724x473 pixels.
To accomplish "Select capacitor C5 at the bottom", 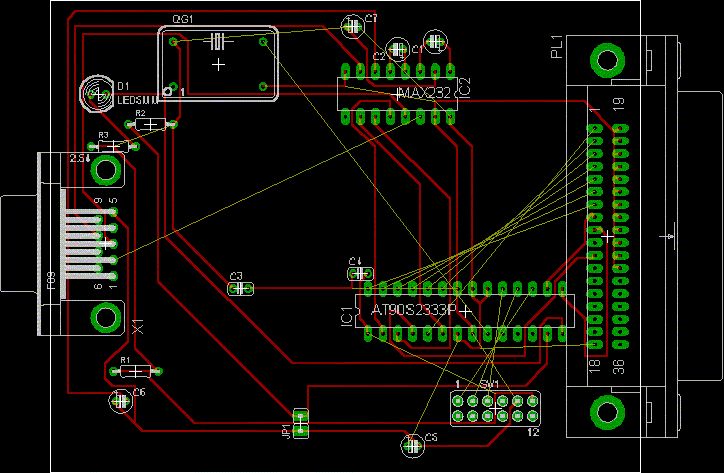I will [x=412, y=446].
